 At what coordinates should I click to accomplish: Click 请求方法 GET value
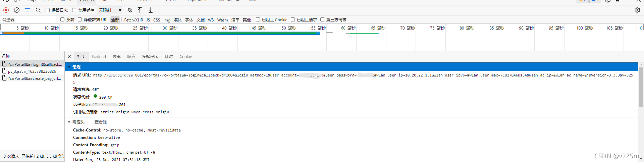(96, 90)
